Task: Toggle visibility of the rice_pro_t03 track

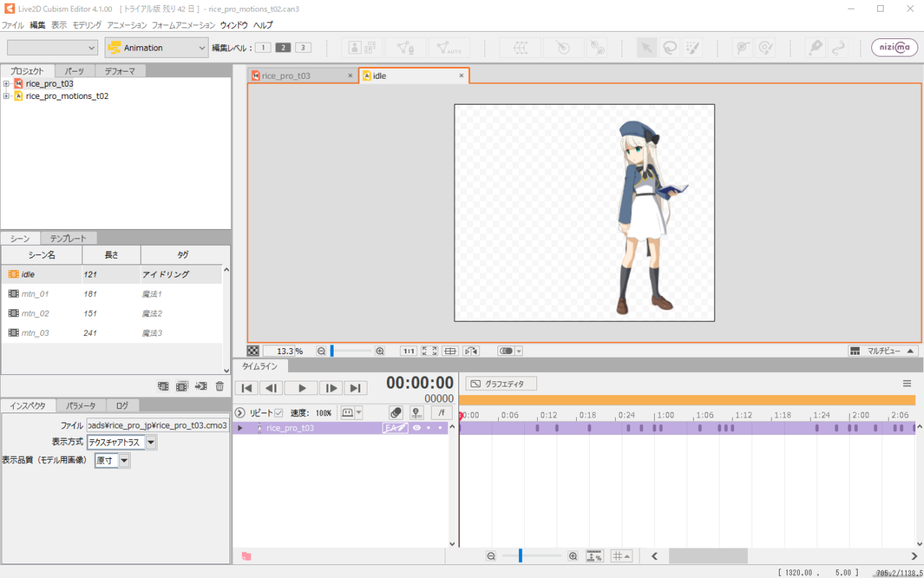Action: click(x=417, y=428)
